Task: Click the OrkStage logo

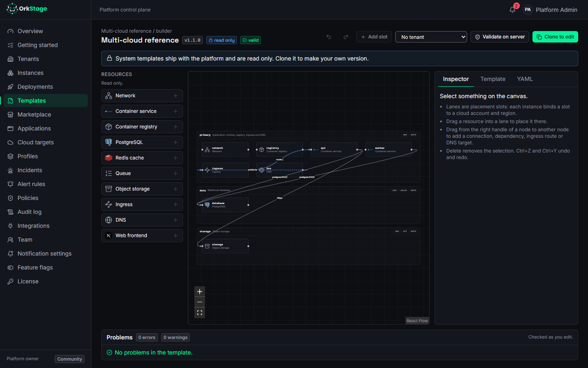Action: tap(27, 9)
